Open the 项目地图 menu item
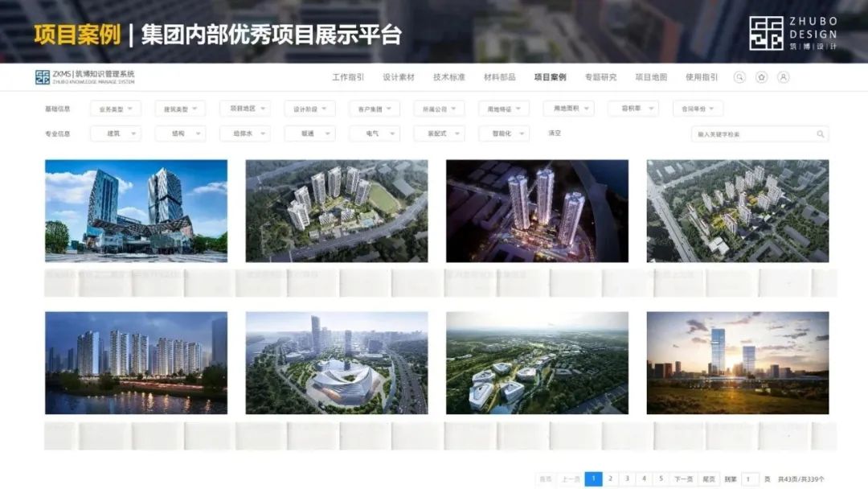The width and height of the screenshot is (868, 489). click(653, 77)
